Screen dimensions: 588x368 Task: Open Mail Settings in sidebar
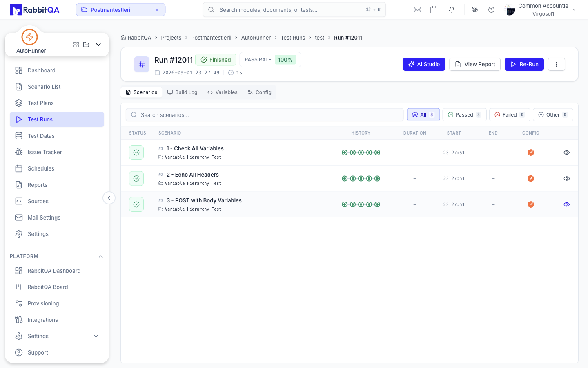click(57, 218)
